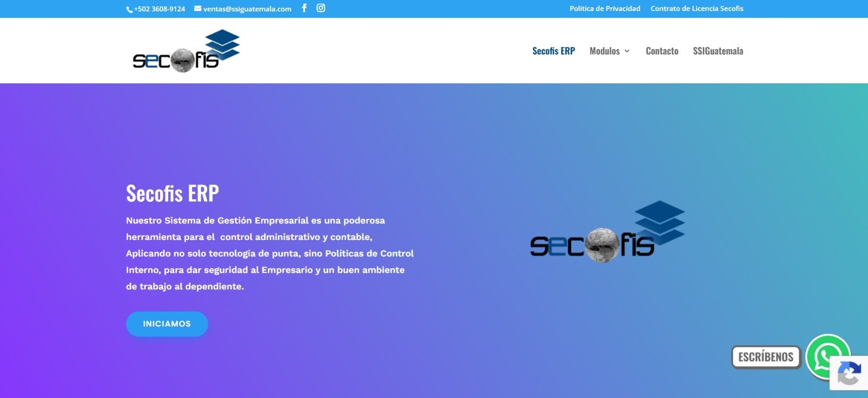Open the Instagram profile icon
Screen dimensions: 868x398
tap(321, 8)
